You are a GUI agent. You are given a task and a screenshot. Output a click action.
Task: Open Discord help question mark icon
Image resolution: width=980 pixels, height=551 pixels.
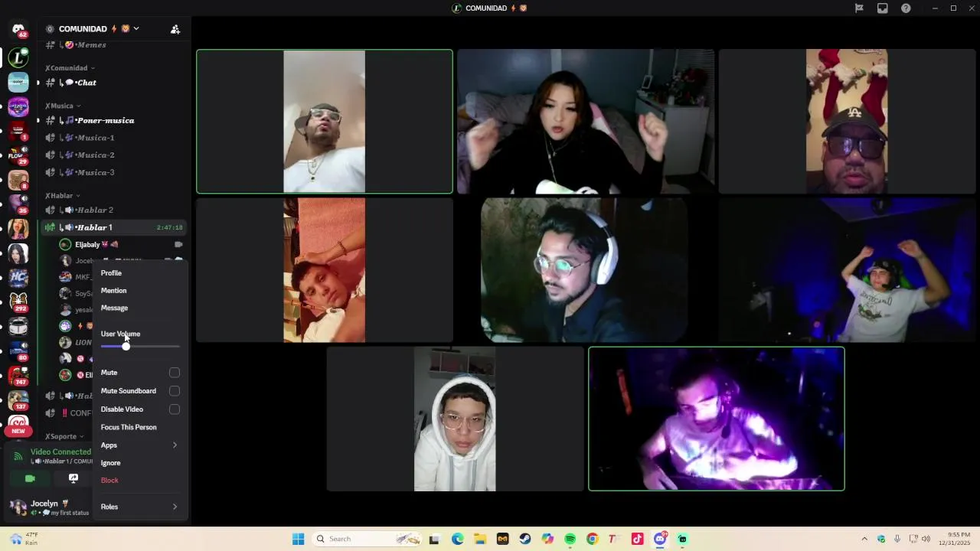tap(906, 8)
